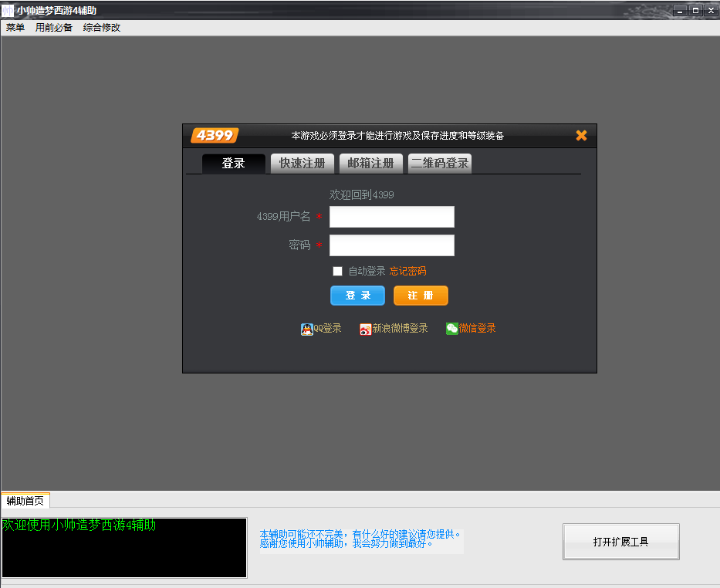Switch to the 二维码登录 tab
The image size is (720, 588).
[x=439, y=164]
